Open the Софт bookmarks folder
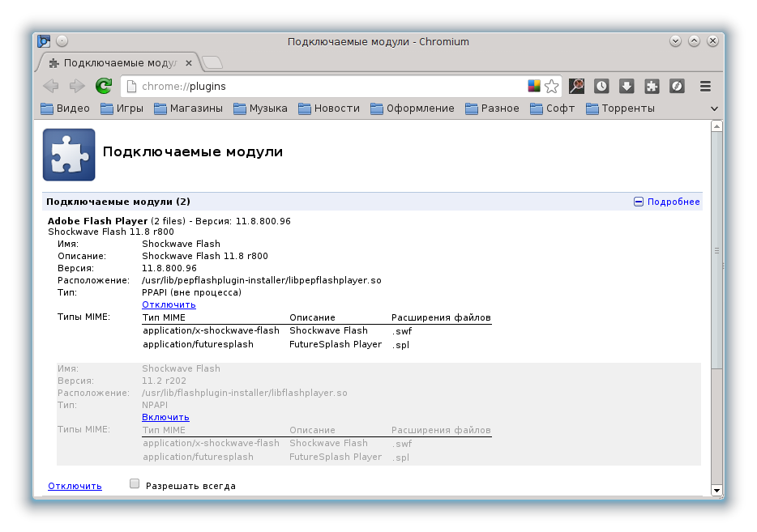 pos(552,109)
